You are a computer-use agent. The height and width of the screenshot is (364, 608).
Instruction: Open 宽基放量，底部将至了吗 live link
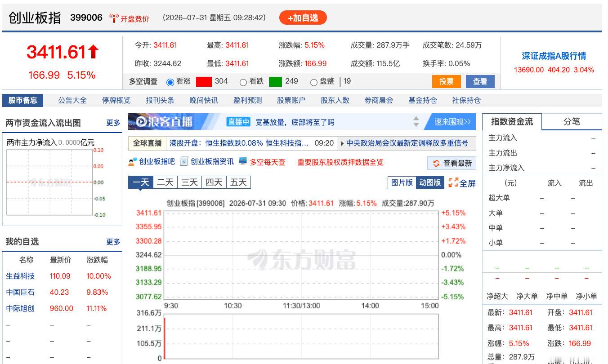tap(295, 122)
